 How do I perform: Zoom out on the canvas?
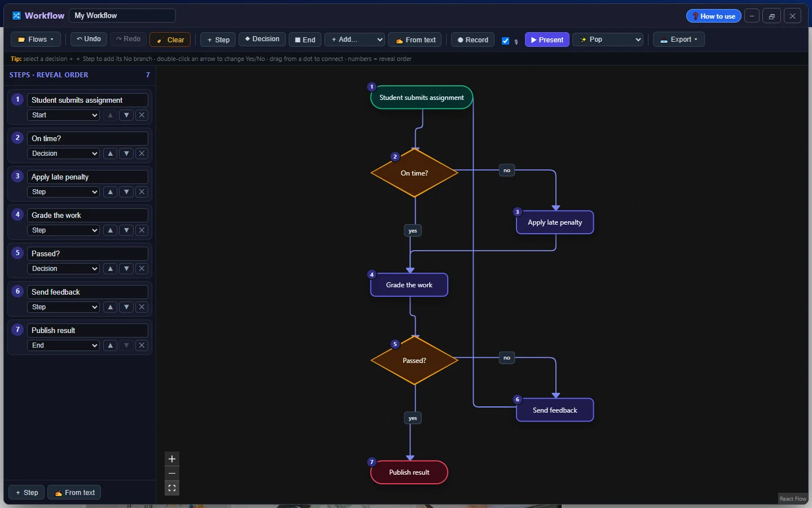(172, 474)
